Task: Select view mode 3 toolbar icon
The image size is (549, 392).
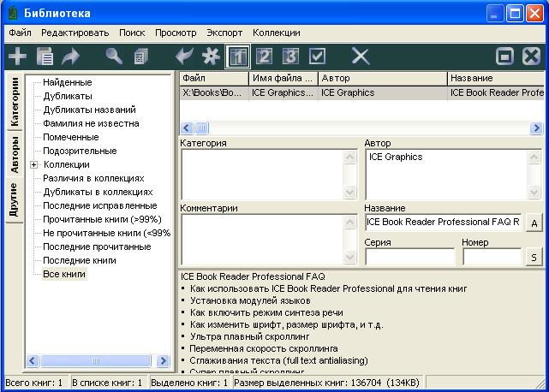Action: [x=290, y=56]
